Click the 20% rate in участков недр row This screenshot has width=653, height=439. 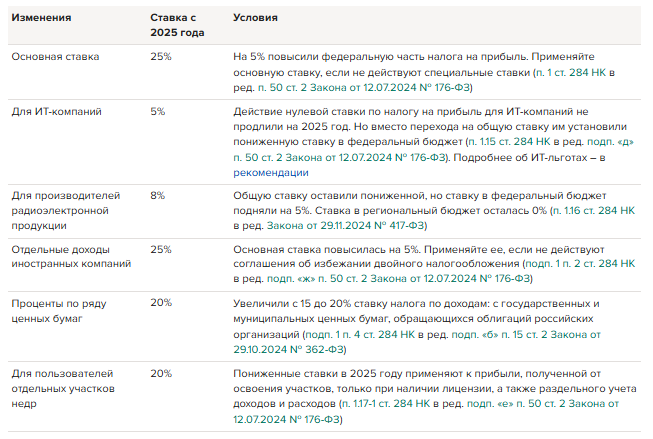point(161,374)
